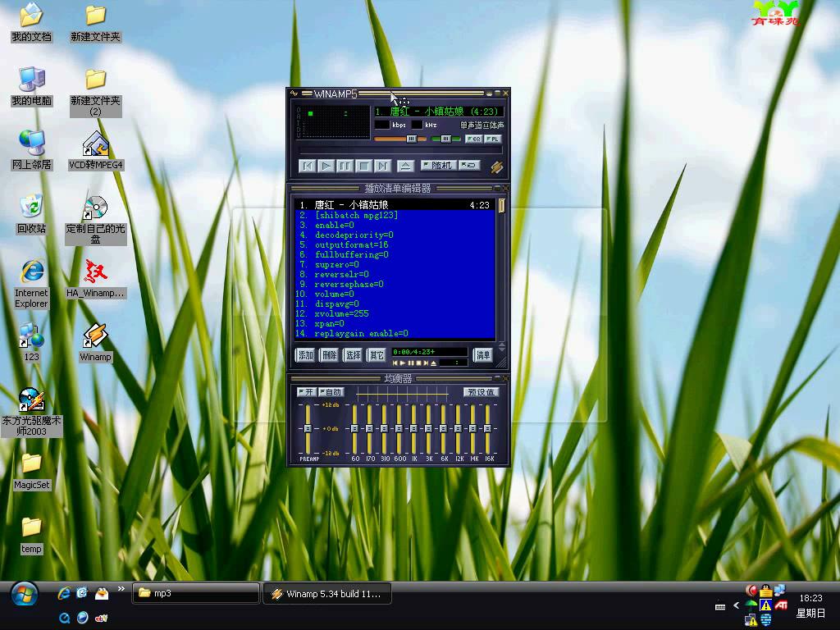Pause playback in Winamp main window
Image resolution: width=840 pixels, height=630 pixels.
click(x=345, y=166)
